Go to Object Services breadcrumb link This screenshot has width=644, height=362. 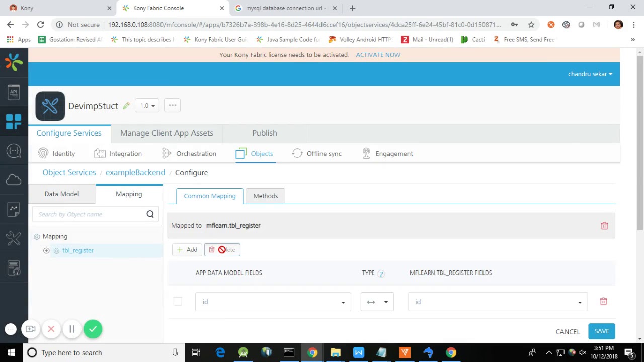(x=69, y=173)
